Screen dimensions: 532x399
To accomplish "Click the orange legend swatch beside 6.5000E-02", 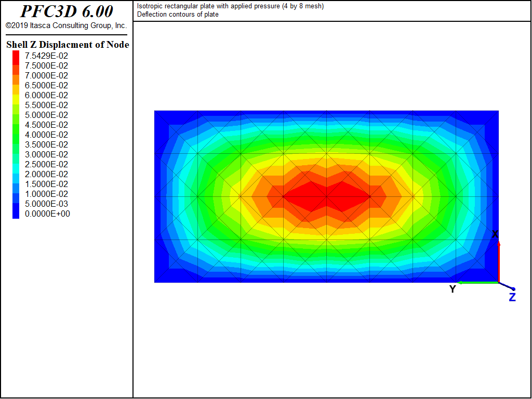I will tap(16, 79).
